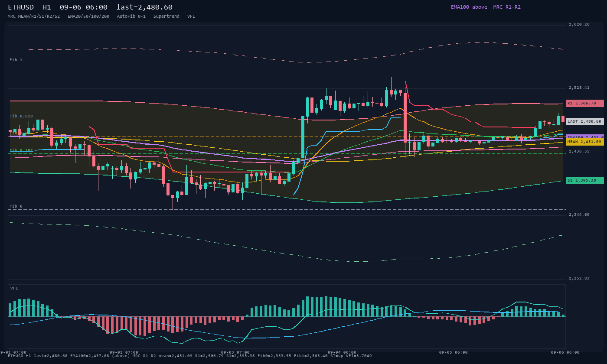Click Fib1=2,565.40 in the footer status line

pos(311,356)
